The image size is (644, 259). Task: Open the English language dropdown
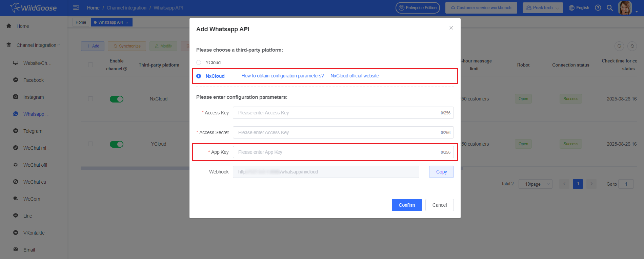(x=579, y=8)
